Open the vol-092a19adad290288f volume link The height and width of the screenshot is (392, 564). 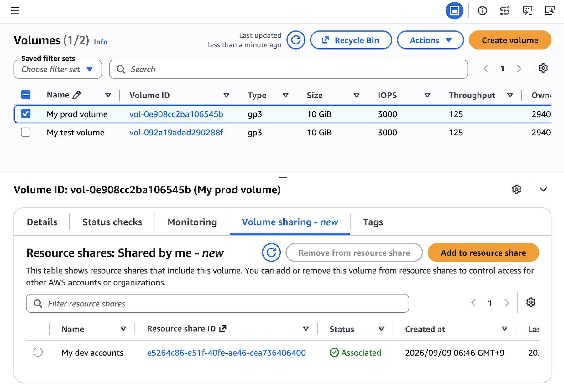tap(176, 133)
